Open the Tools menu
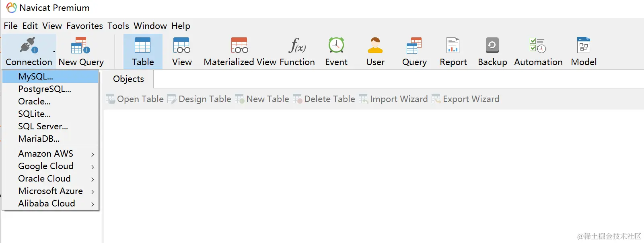The width and height of the screenshot is (644, 243). pos(118,26)
